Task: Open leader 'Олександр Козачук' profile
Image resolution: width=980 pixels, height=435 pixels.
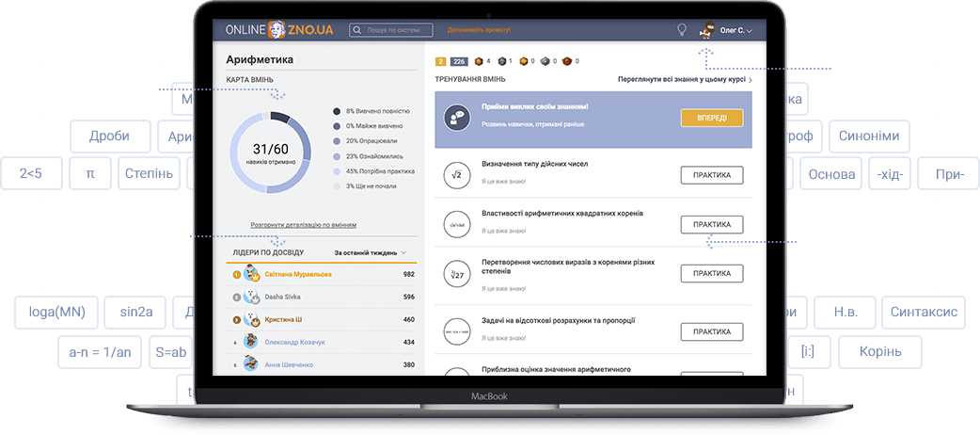Action: [x=295, y=343]
